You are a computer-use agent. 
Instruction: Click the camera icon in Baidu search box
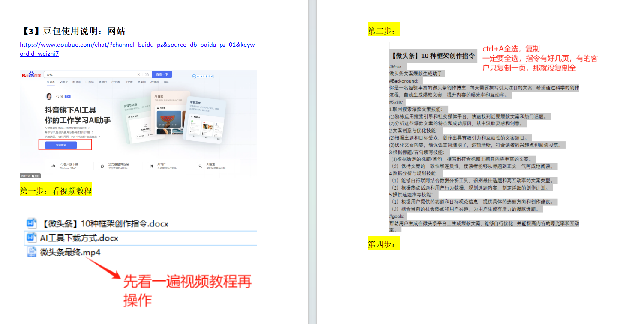pos(147,74)
